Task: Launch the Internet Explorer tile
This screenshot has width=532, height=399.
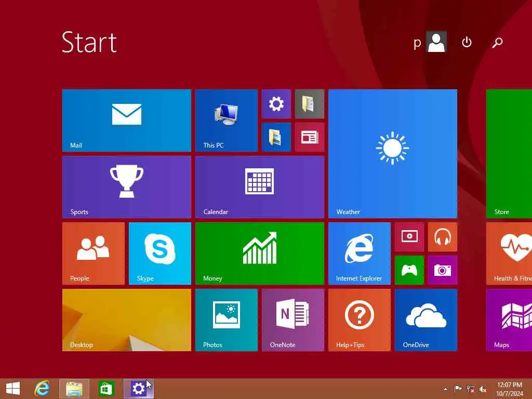Action: point(360,254)
